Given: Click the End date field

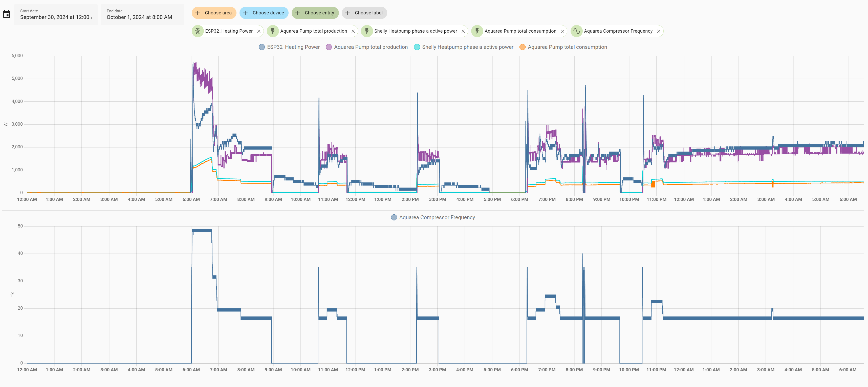Looking at the screenshot, I should [142, 14].
